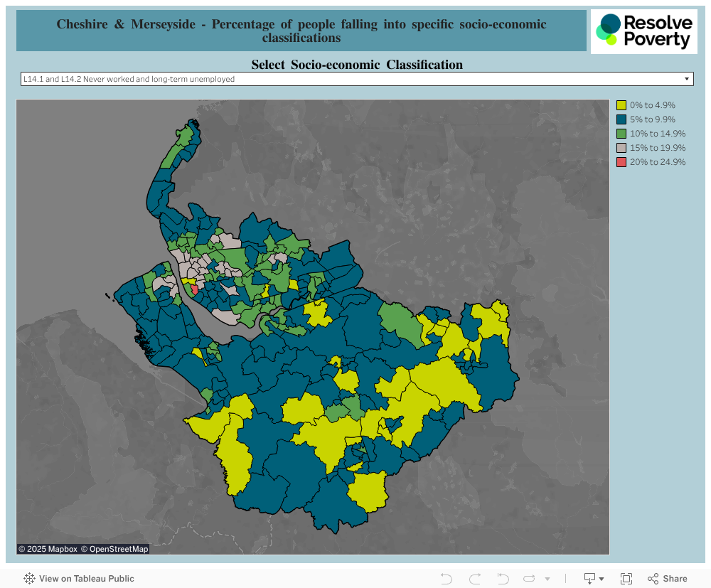Click the Undo arrow icon

[447, 579]
